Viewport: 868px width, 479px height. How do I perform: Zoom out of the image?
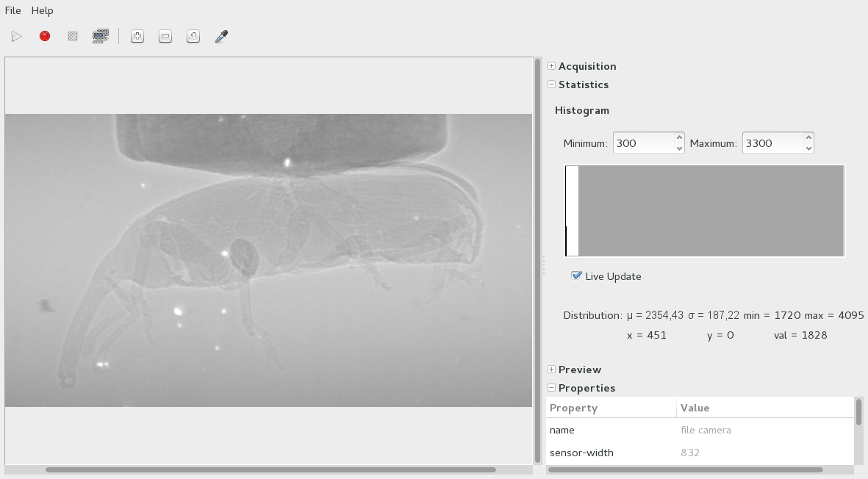165,36
